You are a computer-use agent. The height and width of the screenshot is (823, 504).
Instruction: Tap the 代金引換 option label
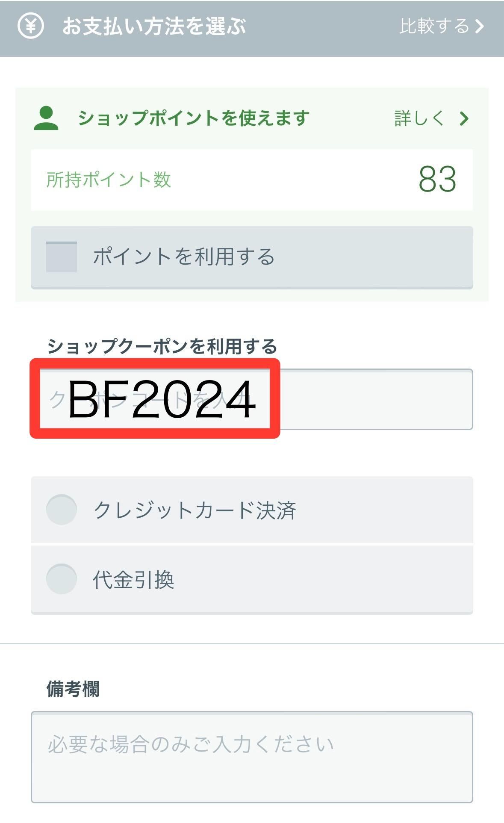[x=133, y=580]
